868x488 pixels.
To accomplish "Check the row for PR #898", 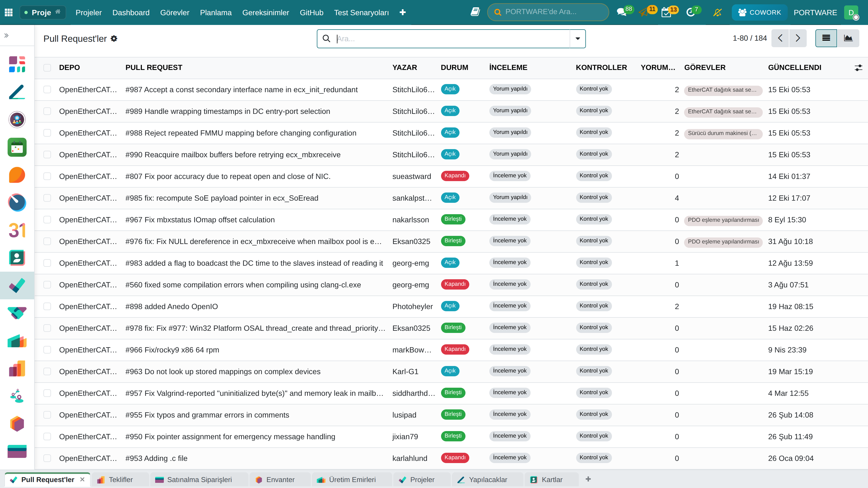I will coord(47,306).
